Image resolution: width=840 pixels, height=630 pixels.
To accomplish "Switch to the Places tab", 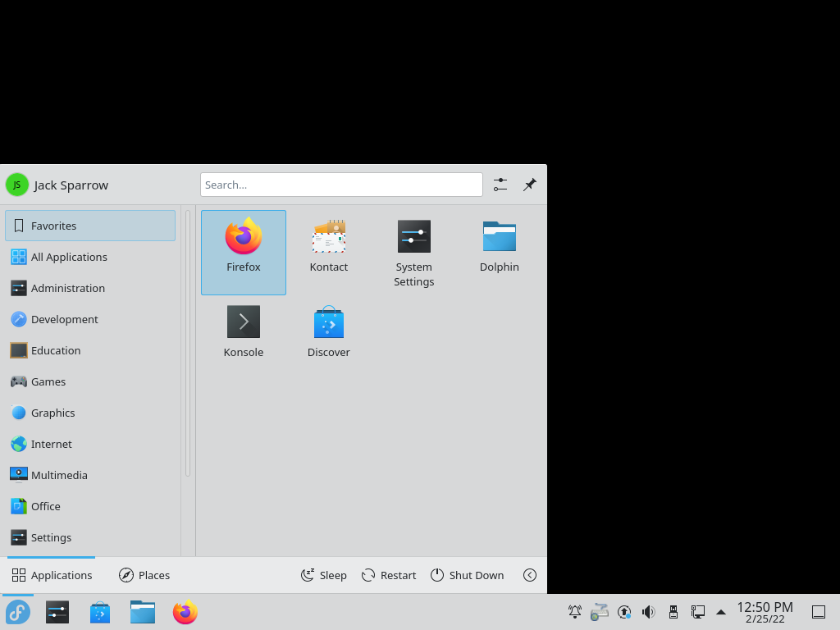I will coord(144,575).
